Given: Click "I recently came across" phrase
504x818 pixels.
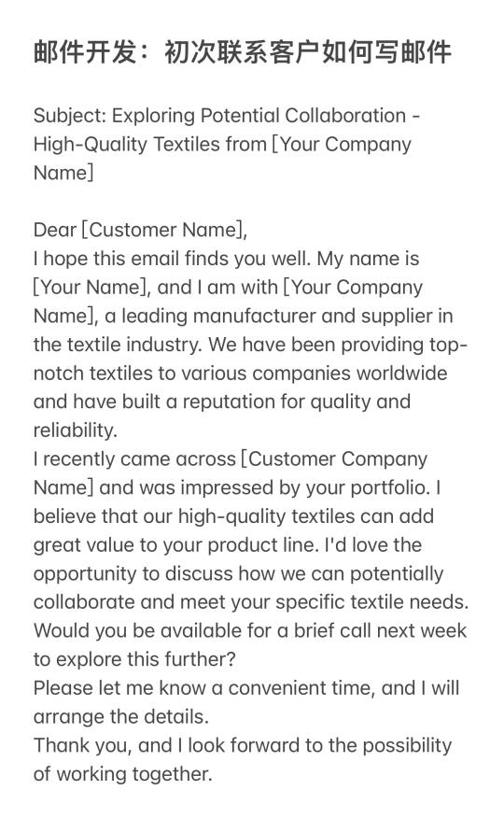Looking at the screenshot, I should pos(134,459).
